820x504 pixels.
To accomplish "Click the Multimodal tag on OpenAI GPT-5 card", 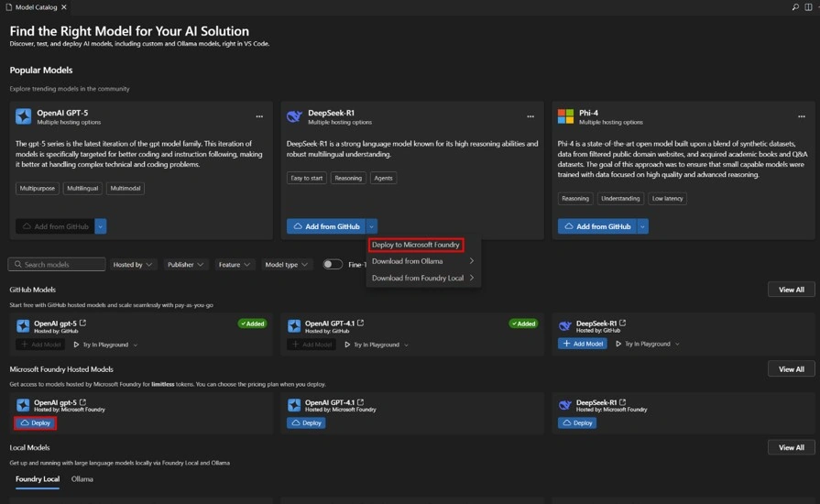I will tap(125, 188).
